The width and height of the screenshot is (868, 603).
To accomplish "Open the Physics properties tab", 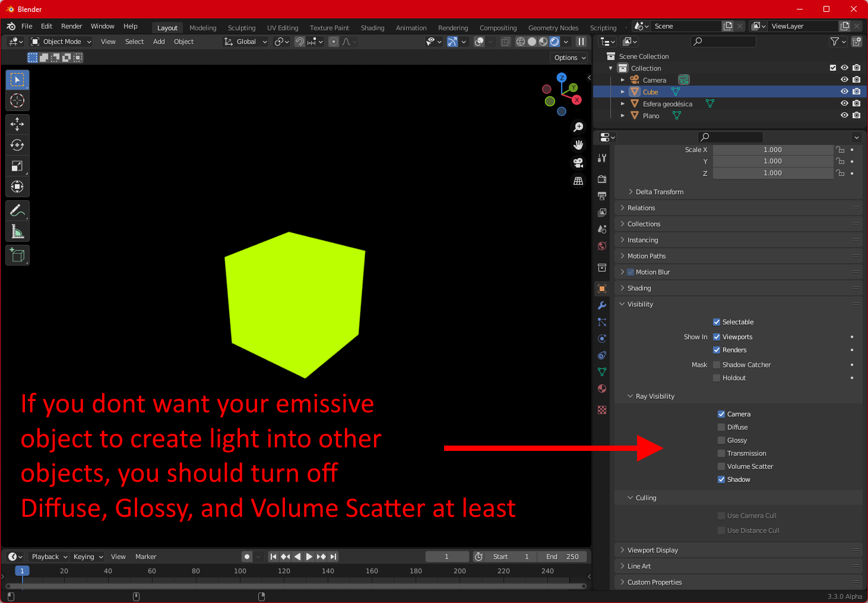I will point(602,339).
